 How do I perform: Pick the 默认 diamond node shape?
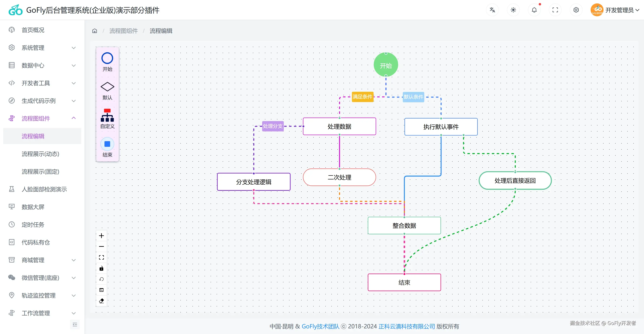[107, 87]
